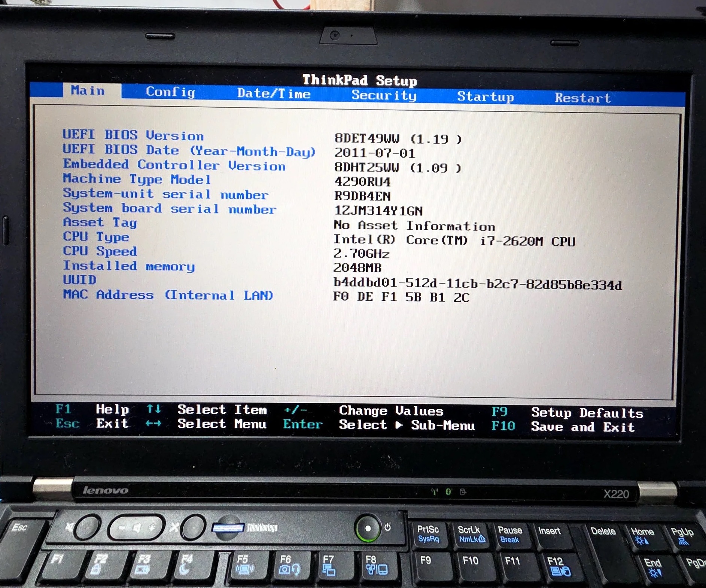Select the System board serial number label
Viewport: 706px width, 588px height.
[170, 208]
